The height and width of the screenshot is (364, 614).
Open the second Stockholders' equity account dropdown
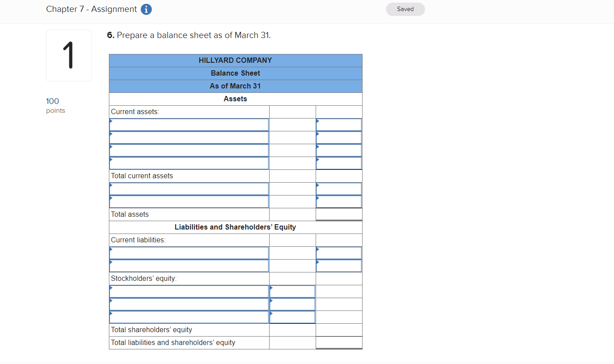click(189, 304)
